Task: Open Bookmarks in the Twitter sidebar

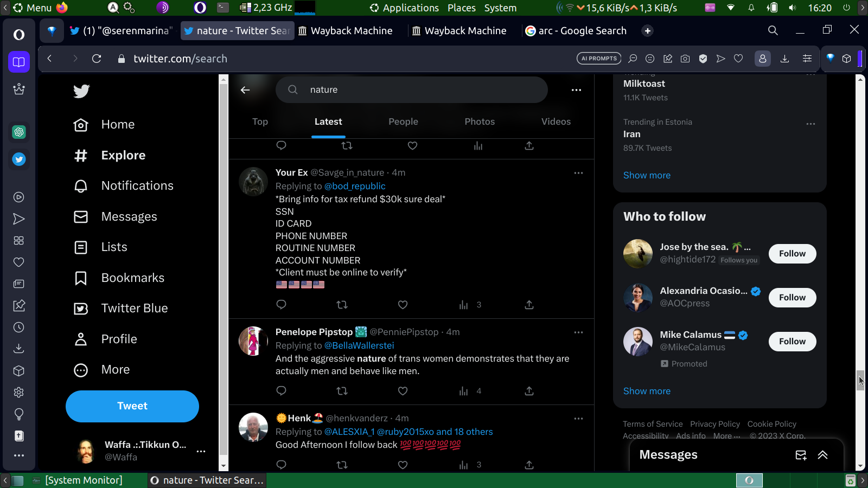Action: pyautogui.click(x=119, y=278)
